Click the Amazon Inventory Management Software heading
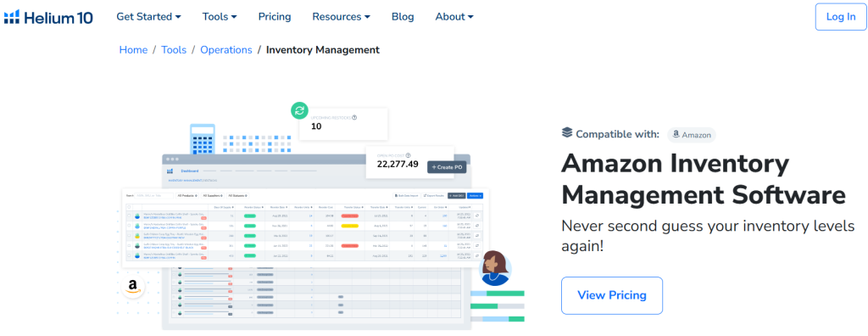Image resolution: width=868 pixels, height=336 pixels. (704, 180)
